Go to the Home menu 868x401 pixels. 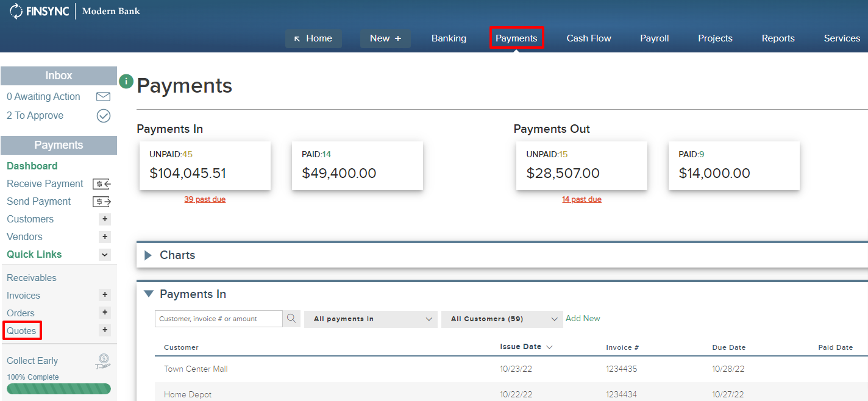click(313, 38)
